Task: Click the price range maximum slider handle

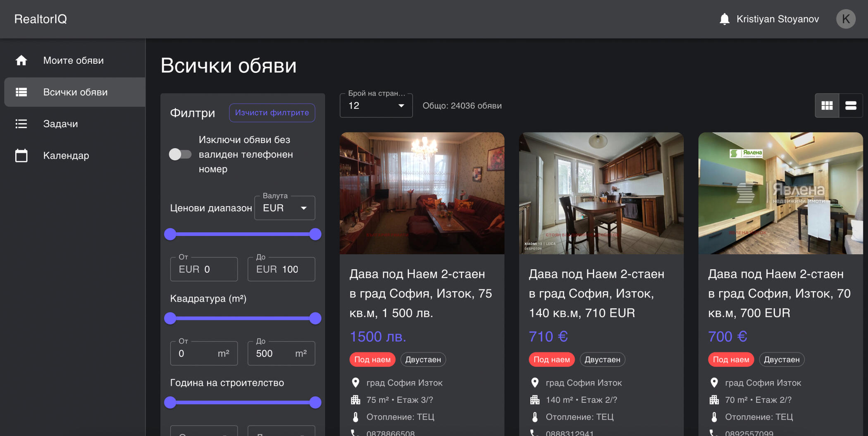Action: (315, 234)
